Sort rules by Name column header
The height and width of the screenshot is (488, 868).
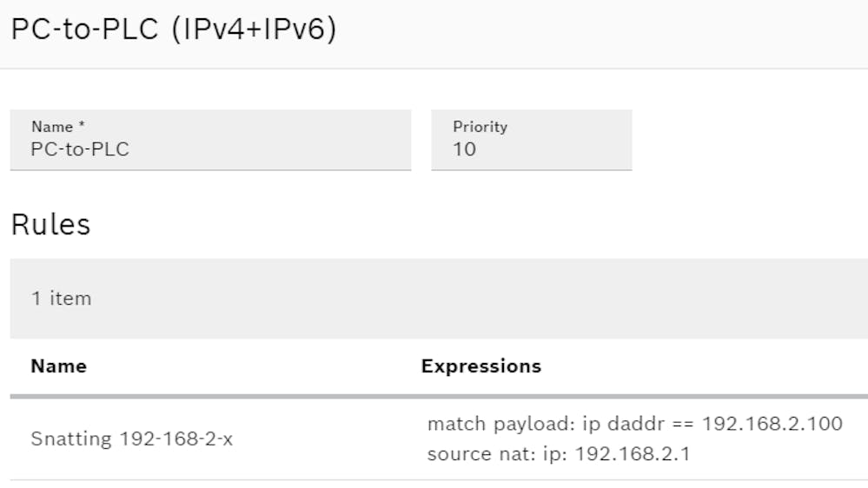pyautogui.click(x=58, y=366)
